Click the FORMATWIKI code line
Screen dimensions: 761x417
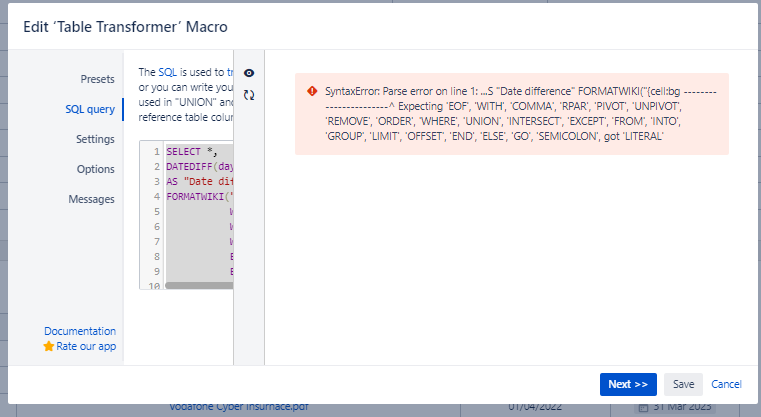(199, 197)
